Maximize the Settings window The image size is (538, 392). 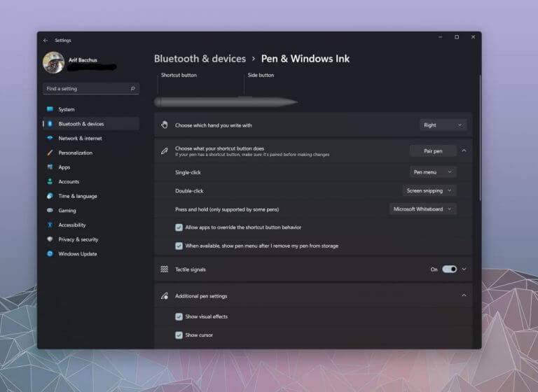point(457,37)
